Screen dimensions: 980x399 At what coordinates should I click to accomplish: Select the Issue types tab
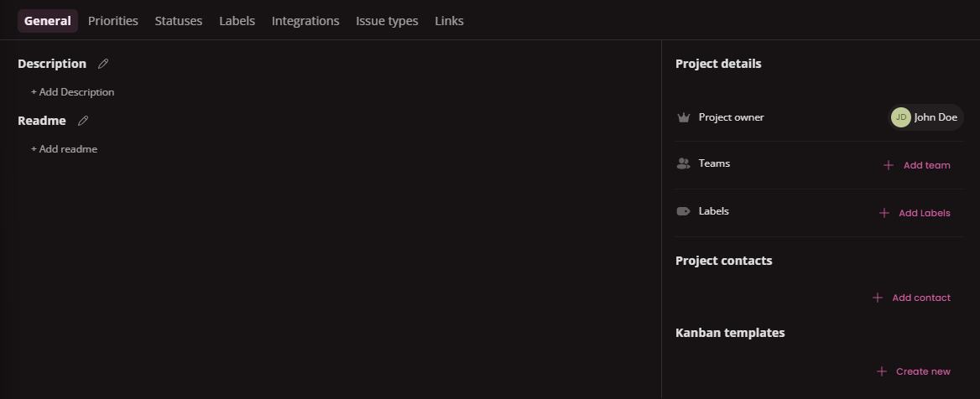pos(387,21)
